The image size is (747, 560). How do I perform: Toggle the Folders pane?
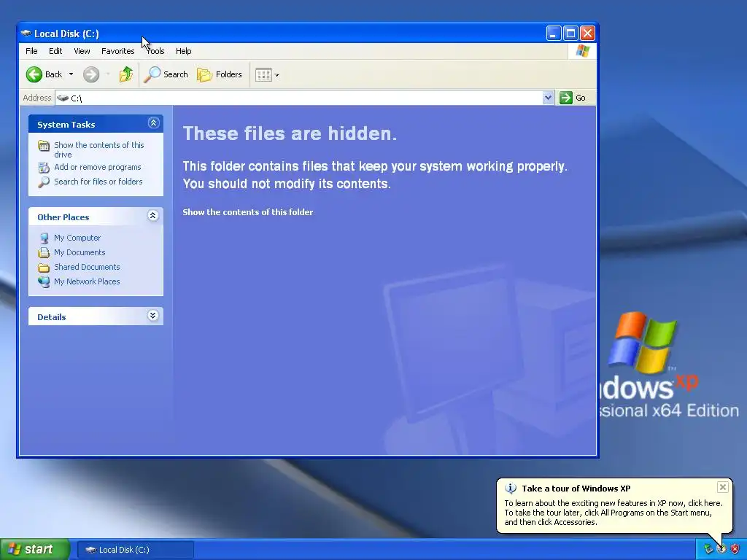(x=220, y=74)
